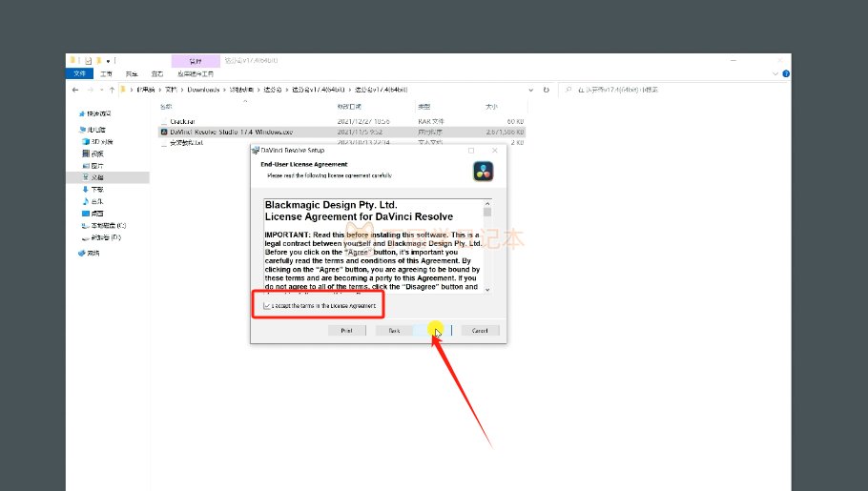The height and width of the screenshot is (491, 868).
Task: Minimize the Explorer window
Action: pos(733,60)
